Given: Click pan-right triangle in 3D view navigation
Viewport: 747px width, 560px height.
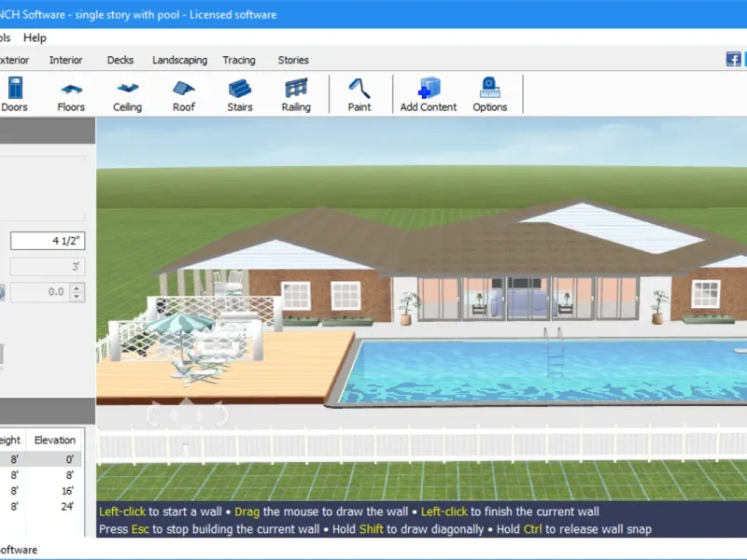Looking at the screenshot, I should [200, 415].
